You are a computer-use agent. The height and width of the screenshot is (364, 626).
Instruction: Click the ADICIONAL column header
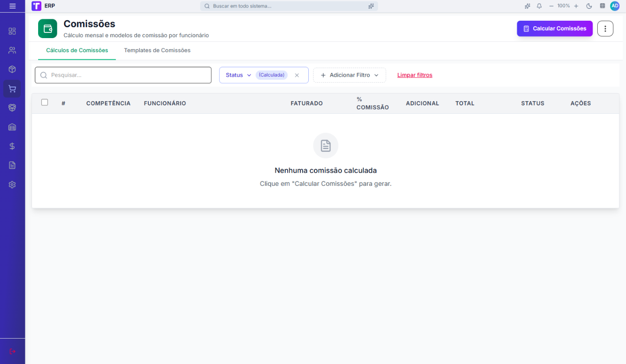(x=422, y=103)
